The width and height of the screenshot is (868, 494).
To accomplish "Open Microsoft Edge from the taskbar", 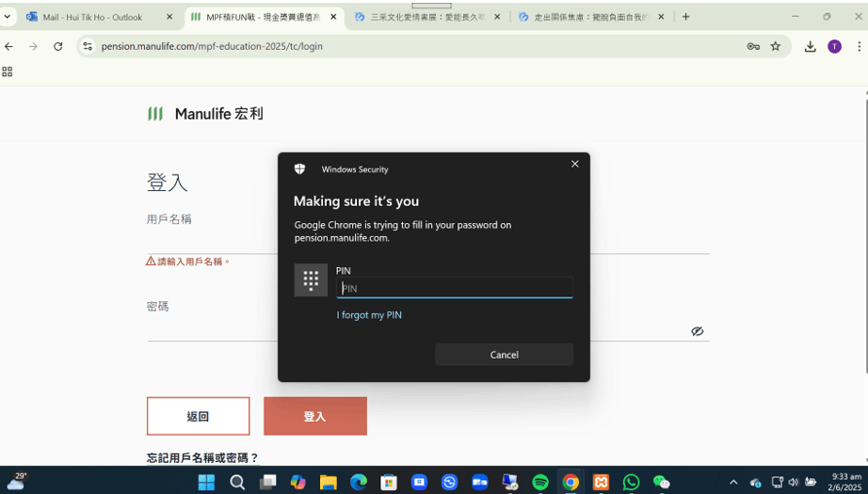I will point(359,482).
